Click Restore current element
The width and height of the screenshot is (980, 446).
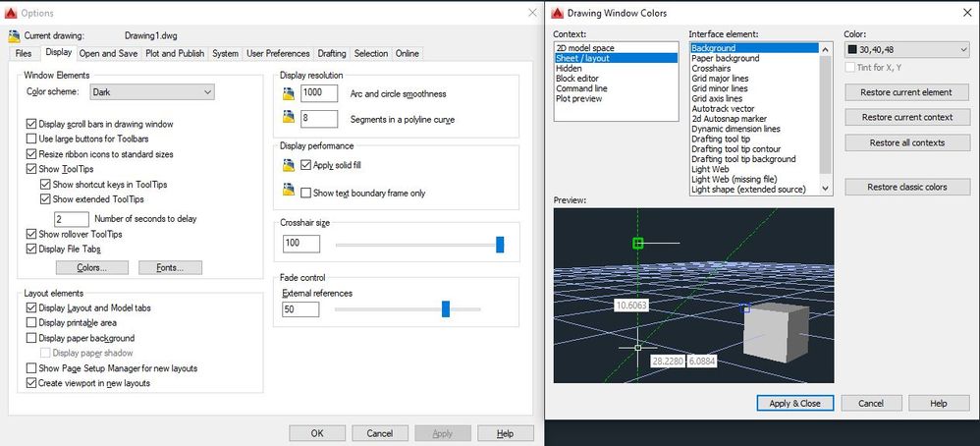(906, 92)
